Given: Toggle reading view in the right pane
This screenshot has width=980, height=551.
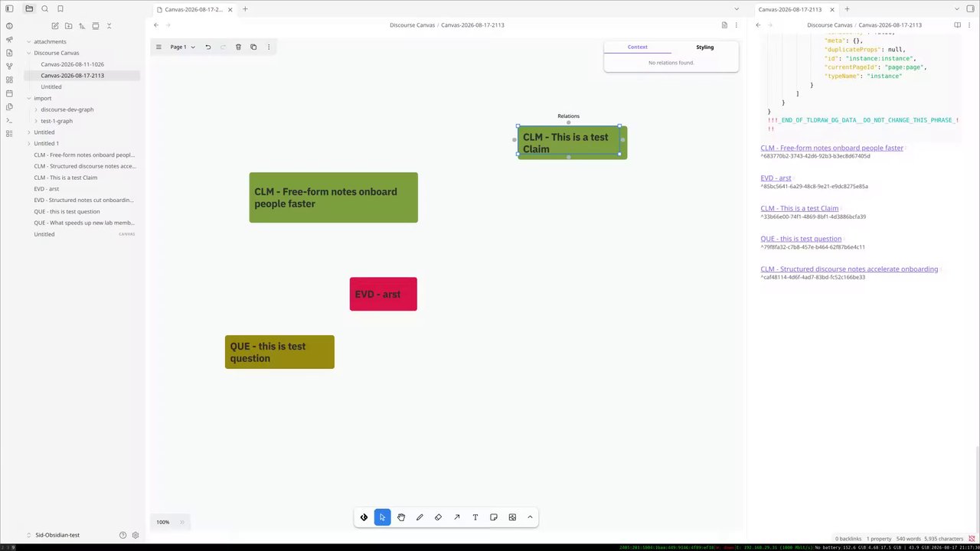Looking at the screenshot, I should point(958,24).
